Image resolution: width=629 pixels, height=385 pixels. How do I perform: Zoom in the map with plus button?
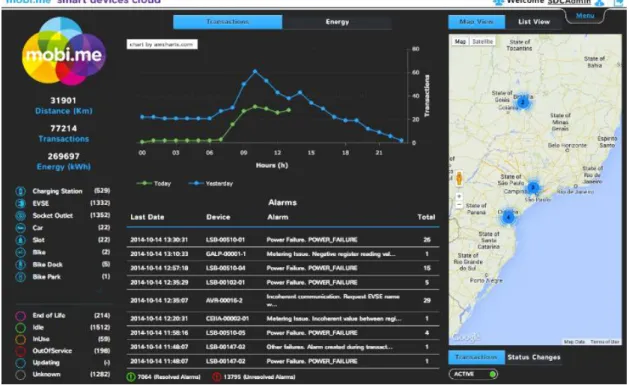[459, 197]
